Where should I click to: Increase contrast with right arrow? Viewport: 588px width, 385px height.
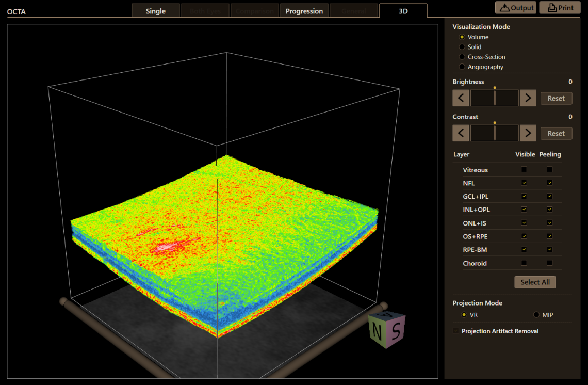[x=528, y=133]
